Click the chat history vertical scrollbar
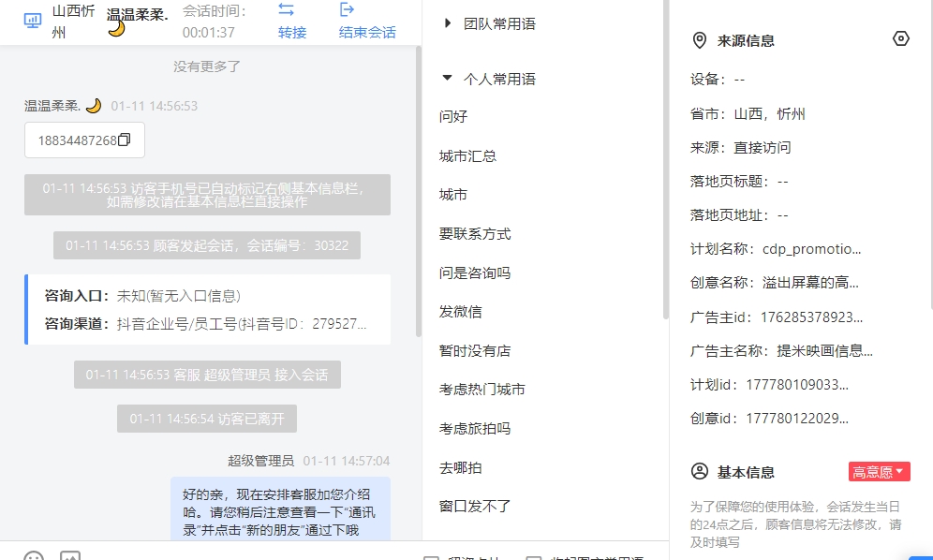Image resolution: width=933 pixels, height=560 pixels. (419, 192)
